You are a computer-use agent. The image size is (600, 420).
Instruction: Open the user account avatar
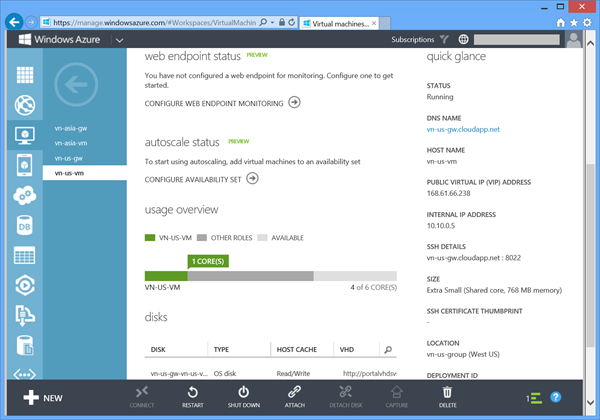pyautogui.click(x=574, y=39)
